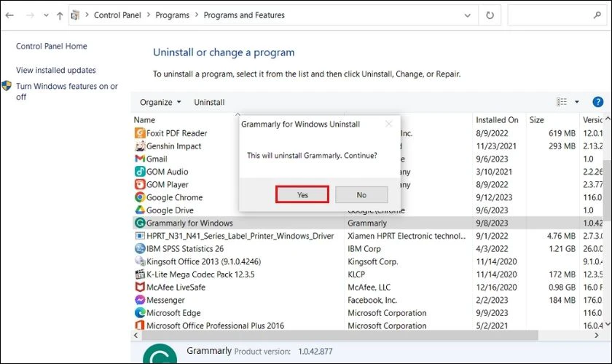Click horizontal scrollbar left arrow
Image resolution: width=612 pixels, height=364 pixels.
click(136, 335)
